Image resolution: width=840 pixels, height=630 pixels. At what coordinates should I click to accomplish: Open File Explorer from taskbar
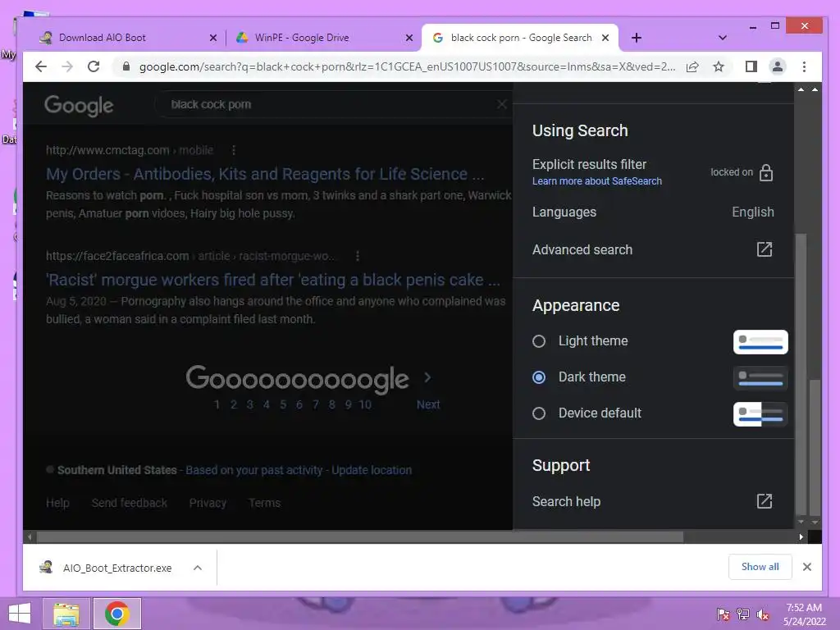point(66,614)
